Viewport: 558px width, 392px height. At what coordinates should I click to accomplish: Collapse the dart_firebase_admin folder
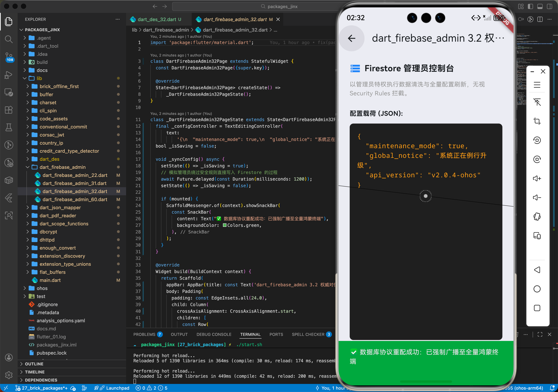click(x=62, y=167)
